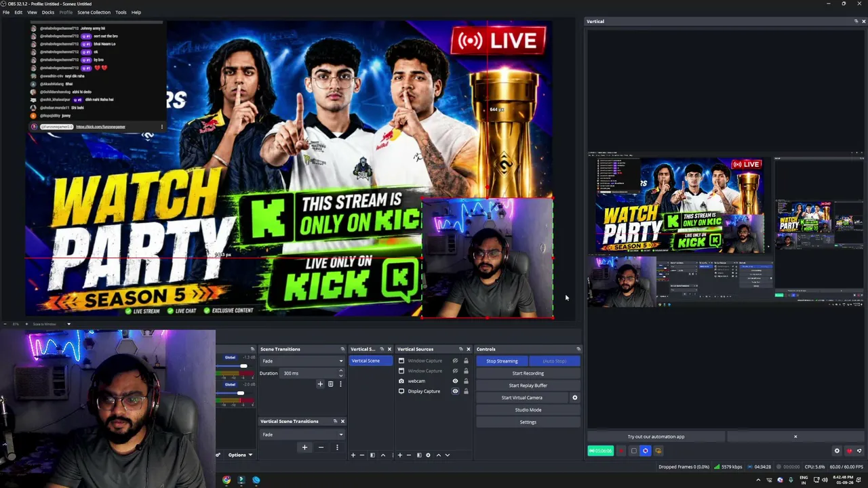Open audio mixer advanced properties gear
The height and width of the screenshot is (488, 868).
[218, 455]
